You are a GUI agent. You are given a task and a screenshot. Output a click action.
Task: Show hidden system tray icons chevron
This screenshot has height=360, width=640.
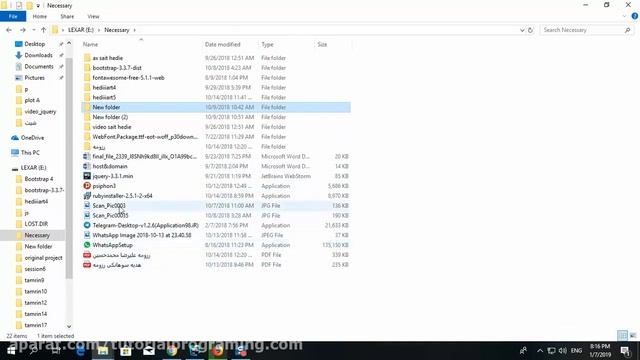540,351
